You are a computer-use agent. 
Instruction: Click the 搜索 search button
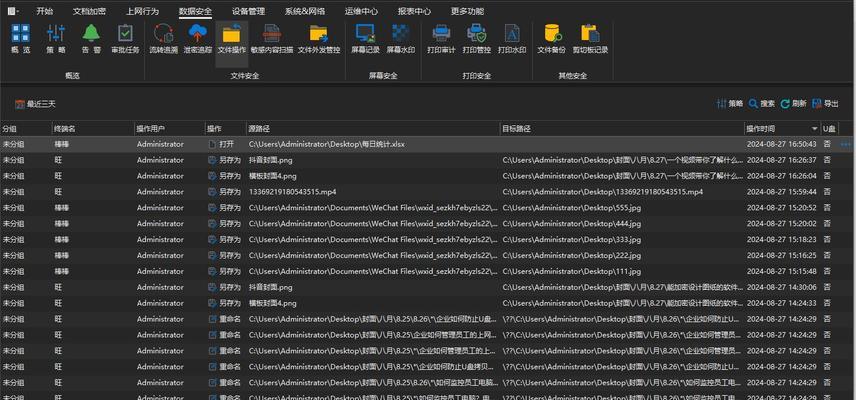(x=762, y=104)
